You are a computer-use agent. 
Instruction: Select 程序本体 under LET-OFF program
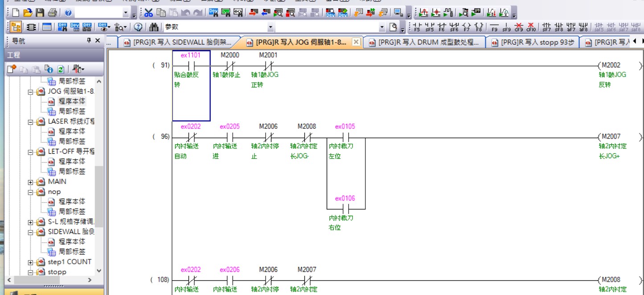coord(71,161)
